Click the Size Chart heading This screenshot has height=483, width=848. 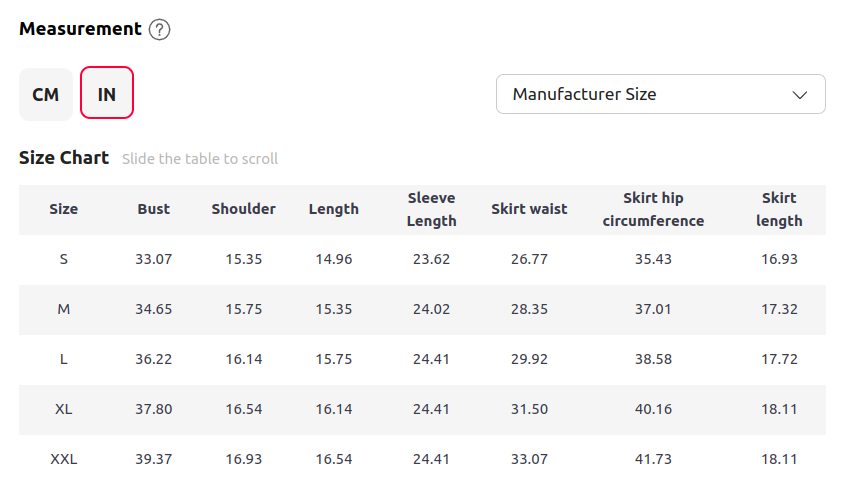[64, 158]
